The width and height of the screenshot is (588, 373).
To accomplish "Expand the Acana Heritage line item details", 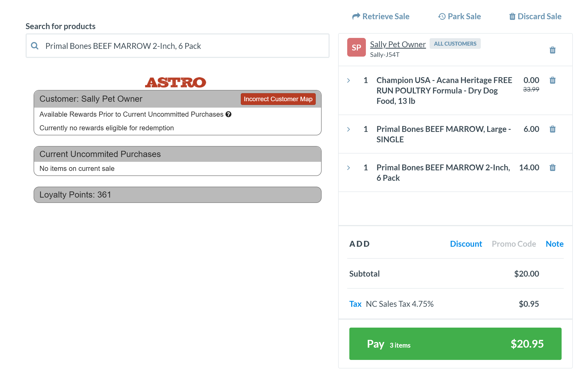I will point(349,80).
